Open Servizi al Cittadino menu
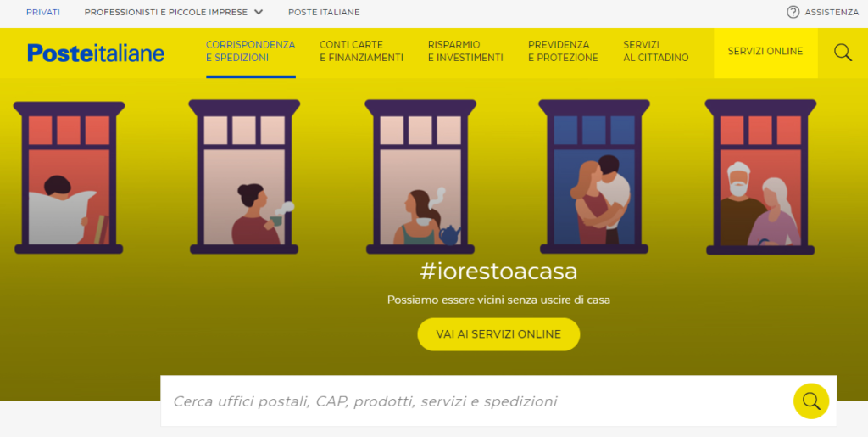Screen dimensions: 868x437 [x=656, y=51]
